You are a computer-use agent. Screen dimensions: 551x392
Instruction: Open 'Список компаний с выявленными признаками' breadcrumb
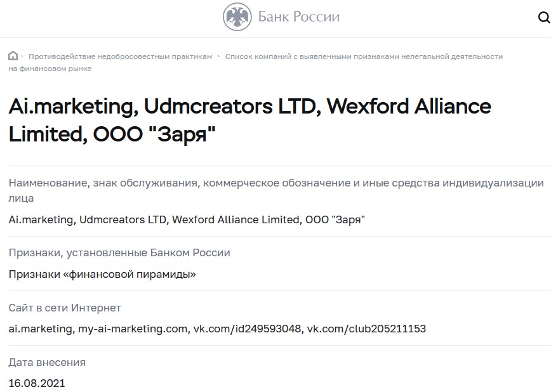coord(364,56)
